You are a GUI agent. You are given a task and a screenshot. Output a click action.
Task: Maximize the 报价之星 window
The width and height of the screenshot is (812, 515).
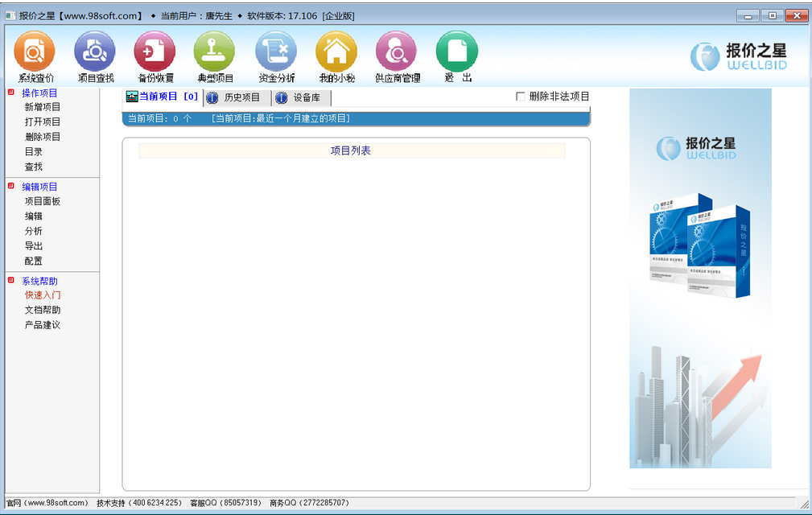point(772,15)
